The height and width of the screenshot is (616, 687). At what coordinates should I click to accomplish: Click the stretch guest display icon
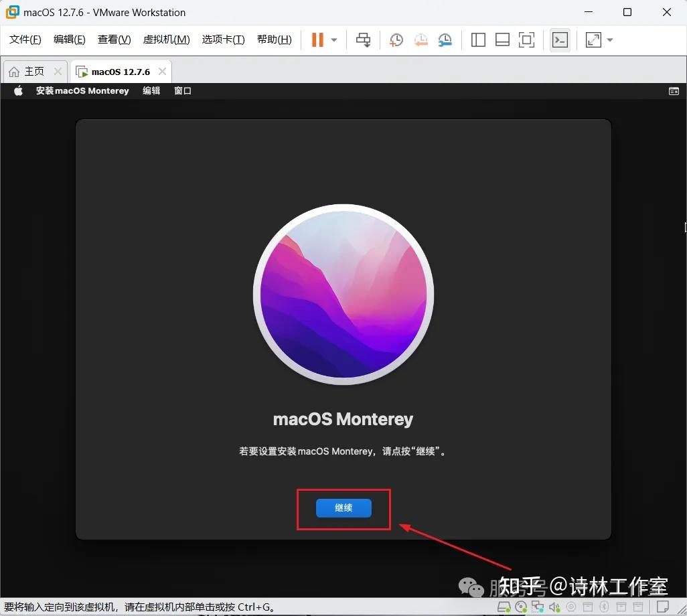[x=593, y=40]
